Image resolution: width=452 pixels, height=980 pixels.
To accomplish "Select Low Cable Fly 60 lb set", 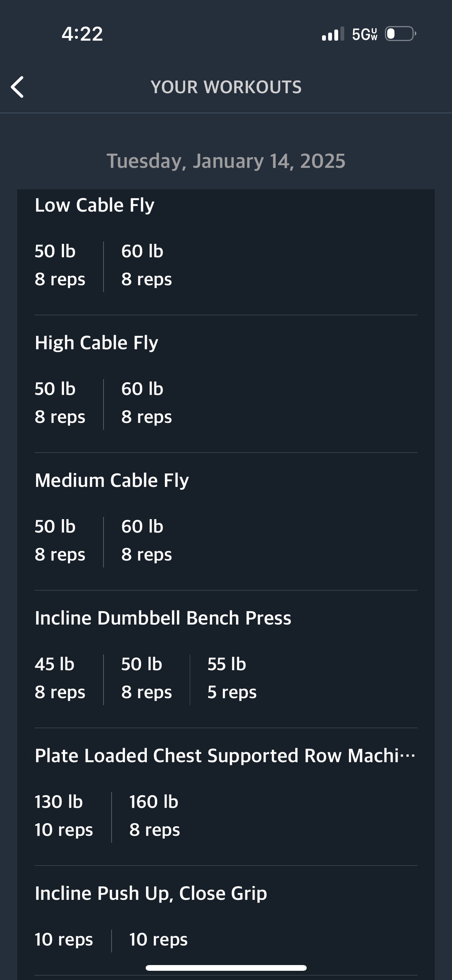I will click(x=146, y=265).
